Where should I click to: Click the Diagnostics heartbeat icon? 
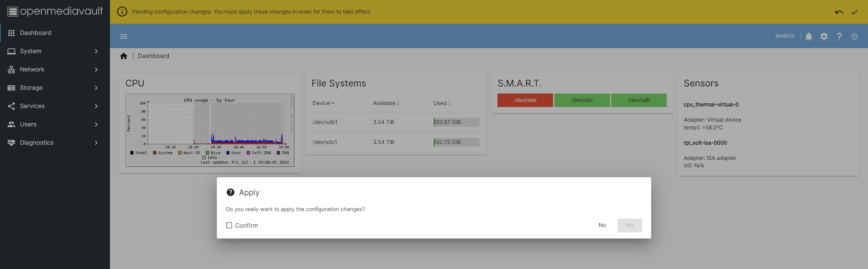[12, 143]
